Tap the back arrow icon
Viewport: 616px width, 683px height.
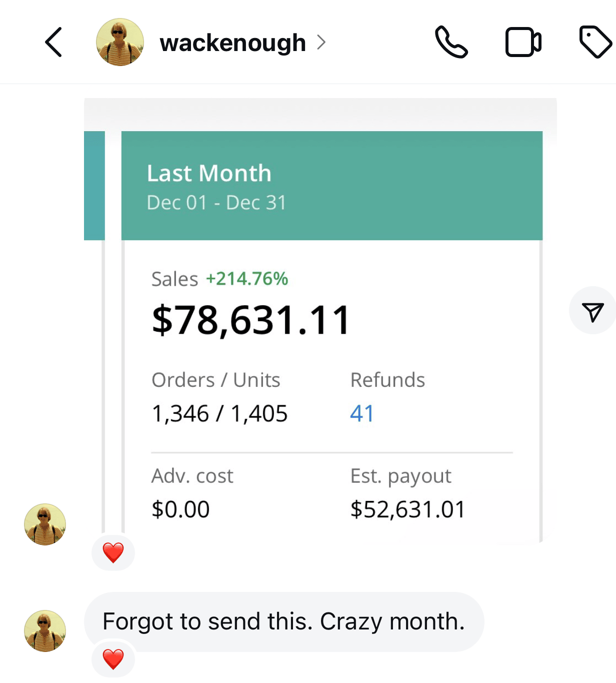click(x=53, y=42)
